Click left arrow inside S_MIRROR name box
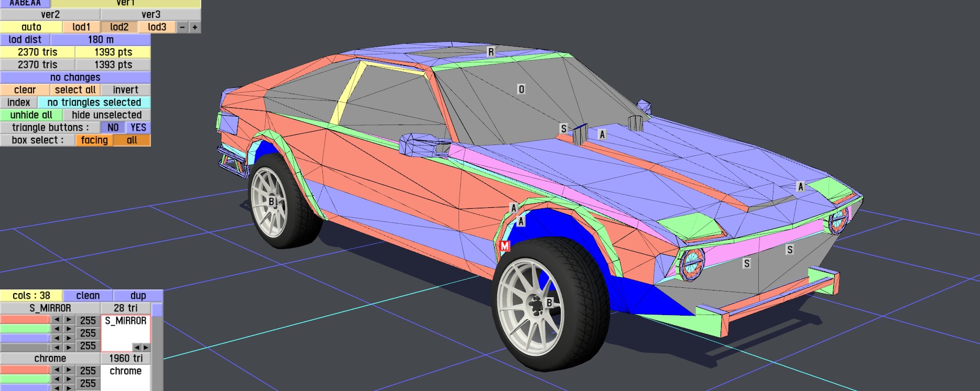The width and height of the screenshot is (980, 391). click(x=136, y=347)
